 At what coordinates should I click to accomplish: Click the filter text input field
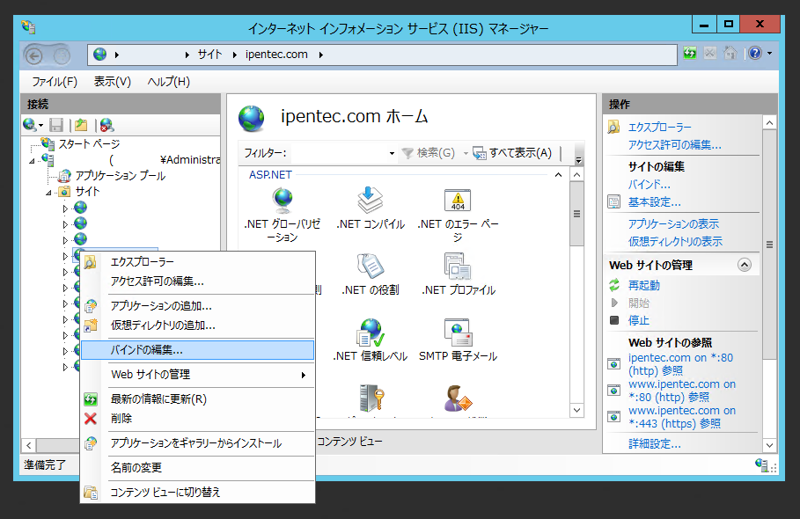tap(339, 153)
